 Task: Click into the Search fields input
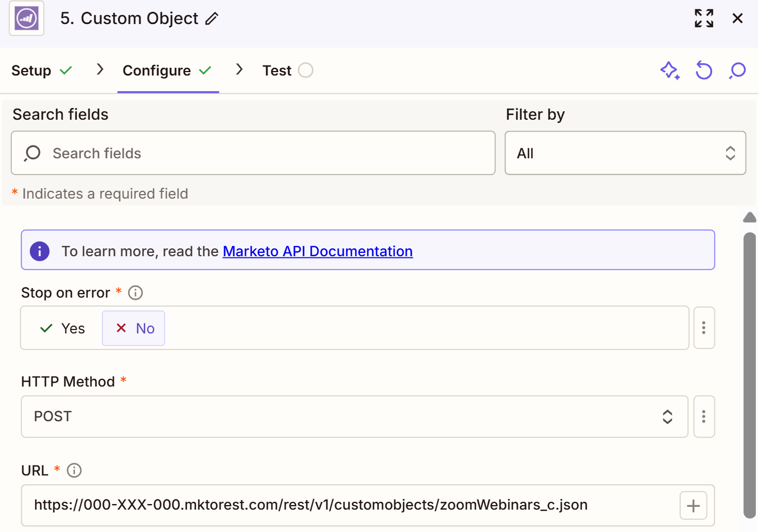pyautogui.click(x=253, y=153)
